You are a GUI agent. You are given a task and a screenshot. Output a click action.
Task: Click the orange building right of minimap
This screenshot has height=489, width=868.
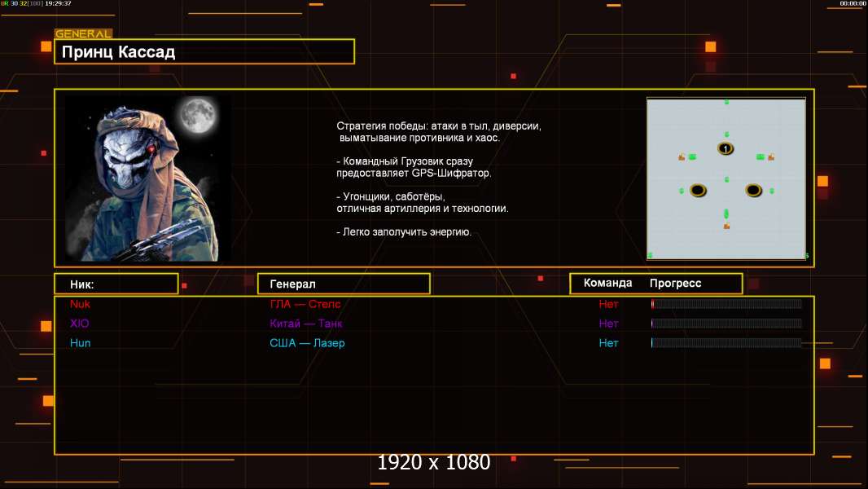771,157
